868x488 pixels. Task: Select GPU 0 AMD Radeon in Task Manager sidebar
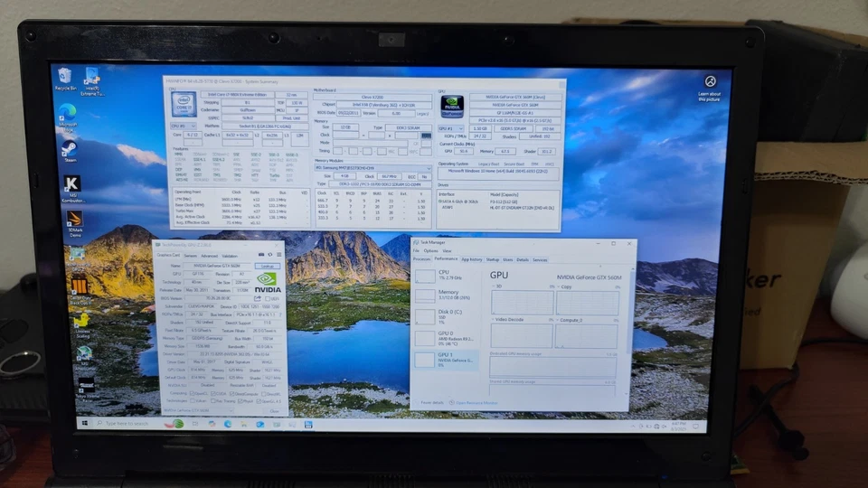[x=446, y=338]
